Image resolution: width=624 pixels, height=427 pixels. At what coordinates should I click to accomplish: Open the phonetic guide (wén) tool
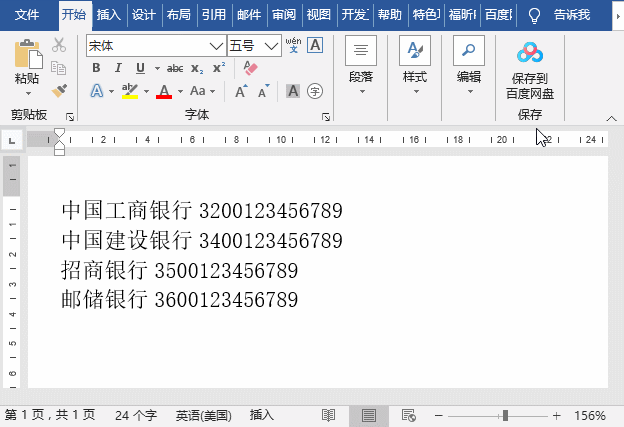pos(294,45)
